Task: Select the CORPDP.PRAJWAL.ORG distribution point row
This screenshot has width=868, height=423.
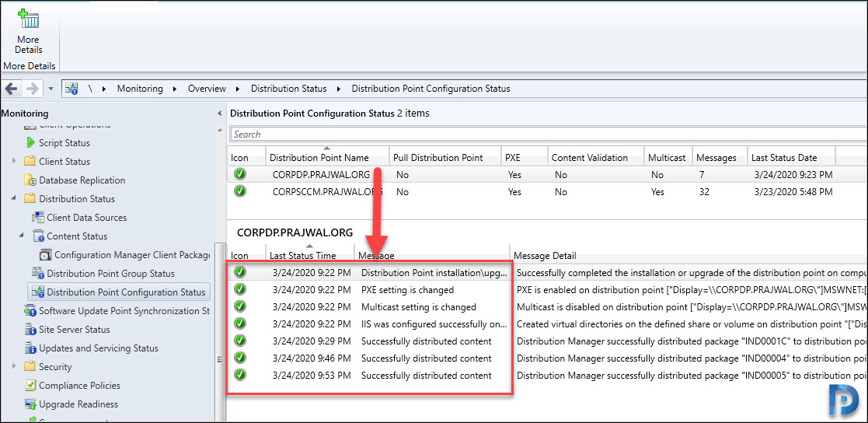Action: (x=547, y=174)
